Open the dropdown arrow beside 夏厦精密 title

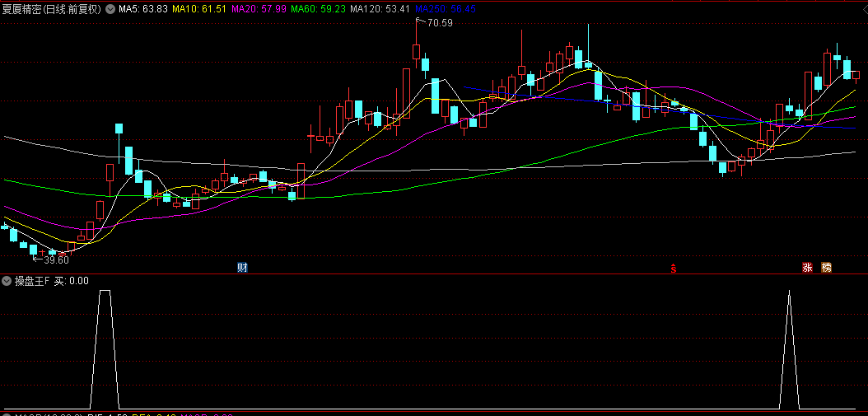tap(110, 9)
